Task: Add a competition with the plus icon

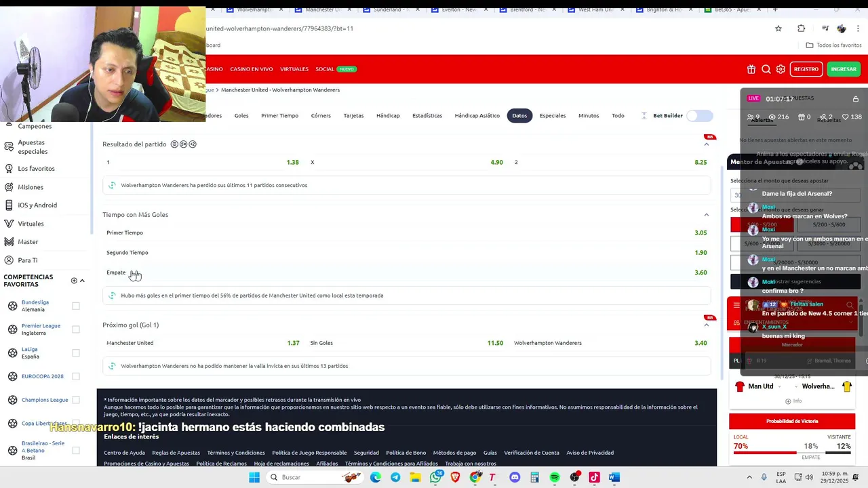Action: click(x=74, y=281)
